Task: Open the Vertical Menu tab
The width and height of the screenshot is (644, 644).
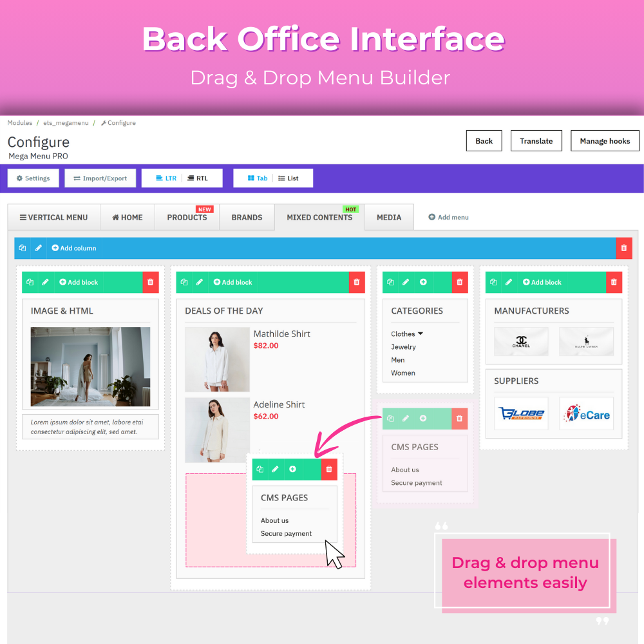Action: pyautogui.click(x=53, y=218)
